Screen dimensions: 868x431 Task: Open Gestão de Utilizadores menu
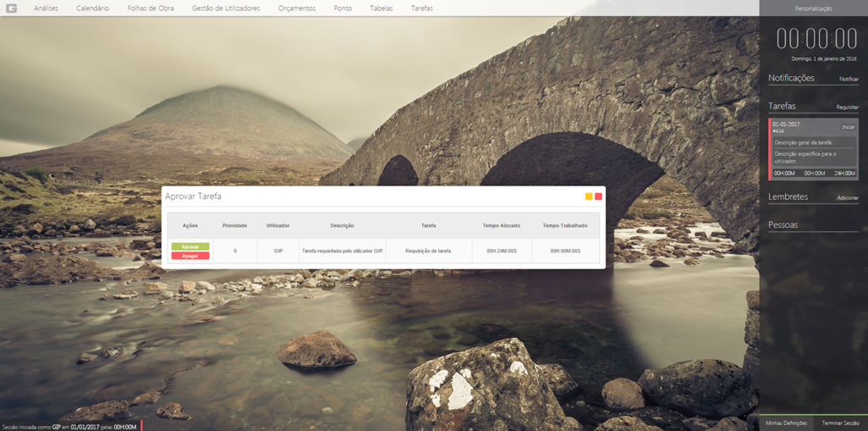pyautogui.click(x=226, y=8)
